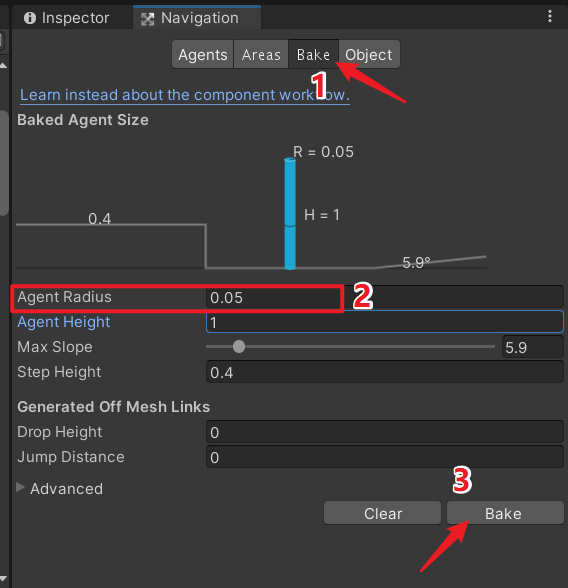Click the Bake button at the bottom
This screenshot has height=588, width=568.
505,513
